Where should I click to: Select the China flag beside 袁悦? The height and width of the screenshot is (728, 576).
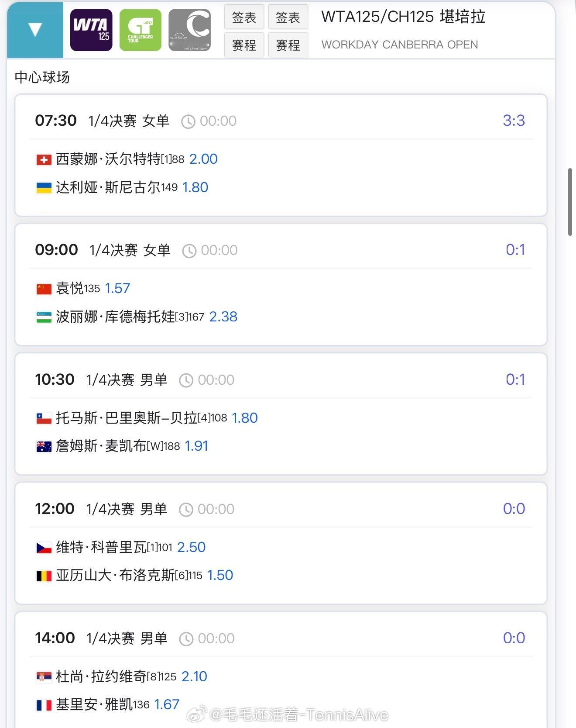[44, 289]
